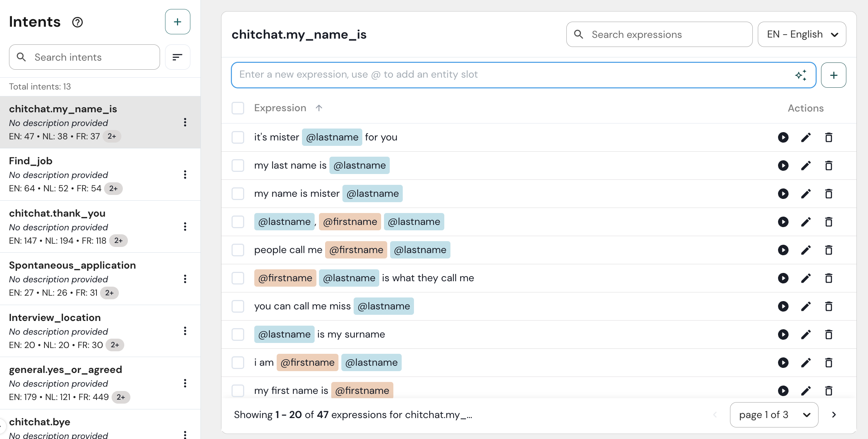The height and width of the screenshot is (439, 868).
Task: Go to the next page of expressions
Action: (834, 415)
